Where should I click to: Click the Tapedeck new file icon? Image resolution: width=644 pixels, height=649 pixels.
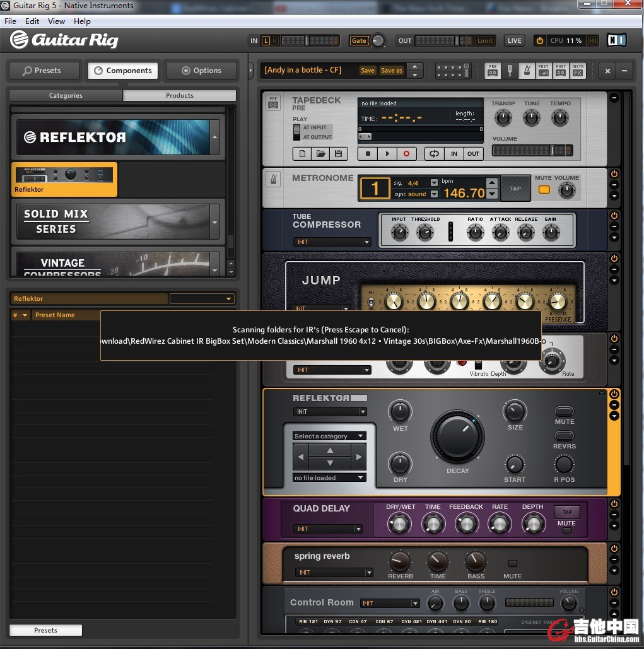click(303, 153)
